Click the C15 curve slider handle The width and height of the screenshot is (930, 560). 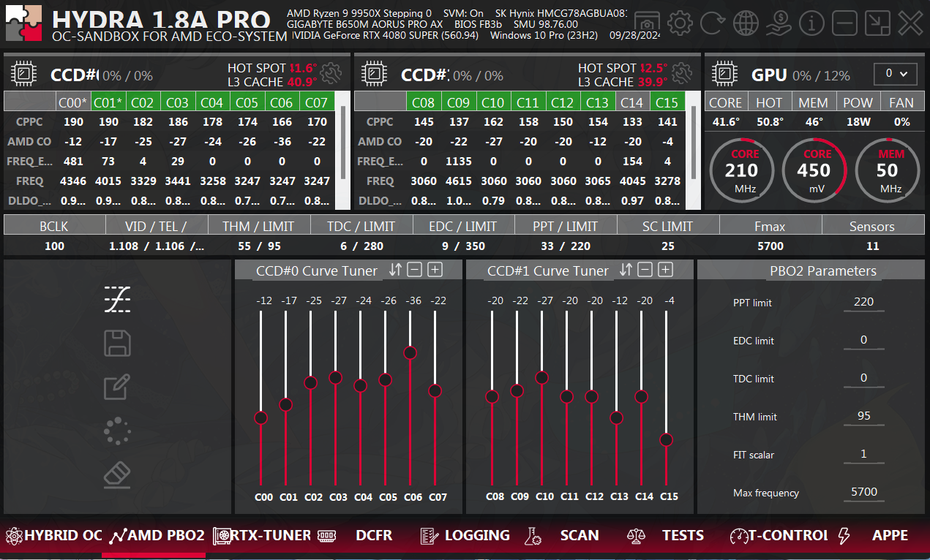tap(666, 439)
